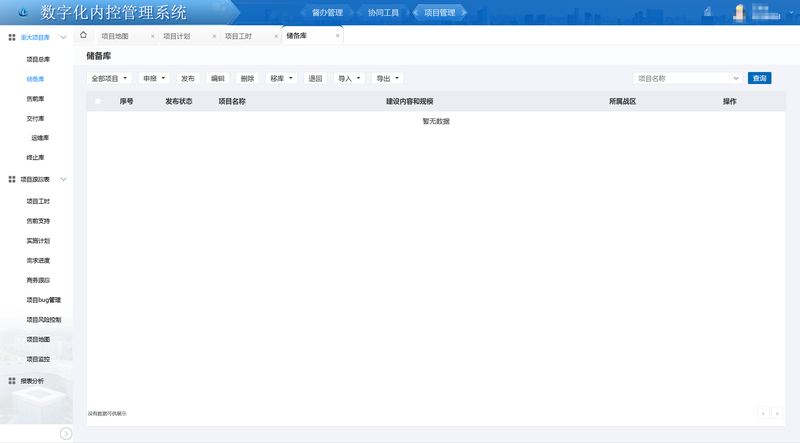Click the system logo beside 数字化内控管理系统
The image size is (800, 443).
coord(23,12)
